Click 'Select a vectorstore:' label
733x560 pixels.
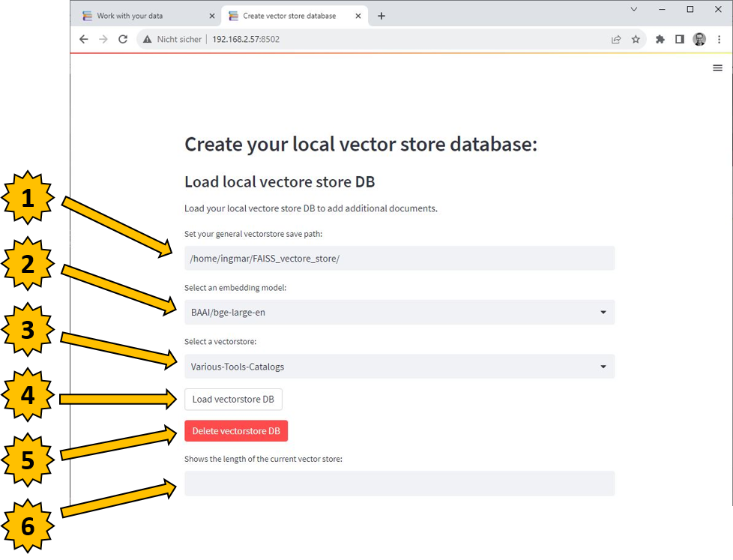[x=220, y=342]
